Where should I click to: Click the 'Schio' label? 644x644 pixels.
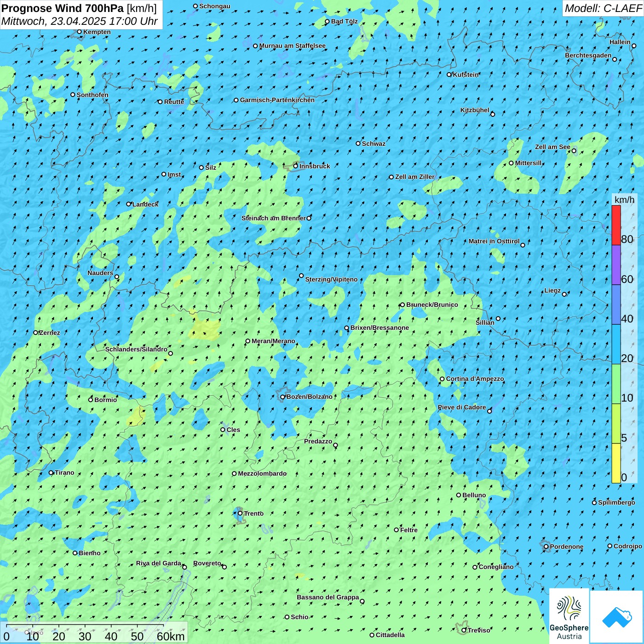click(x=299, y=617)
